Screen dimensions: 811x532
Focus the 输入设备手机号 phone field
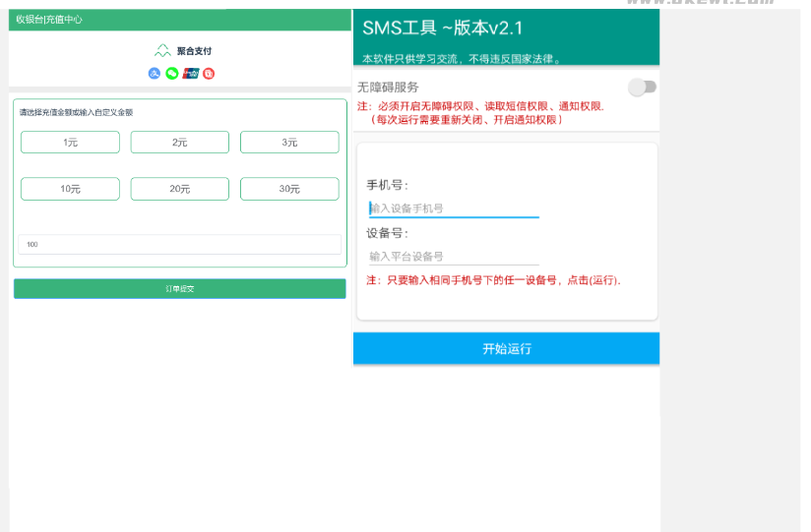click(x=454, y=208)
